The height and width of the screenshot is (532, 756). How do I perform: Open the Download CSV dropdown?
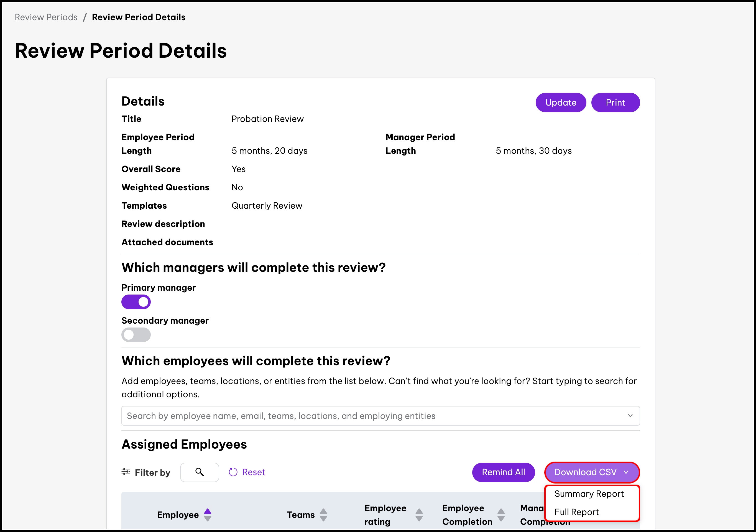pyautogui.click(x=586, y=472)
